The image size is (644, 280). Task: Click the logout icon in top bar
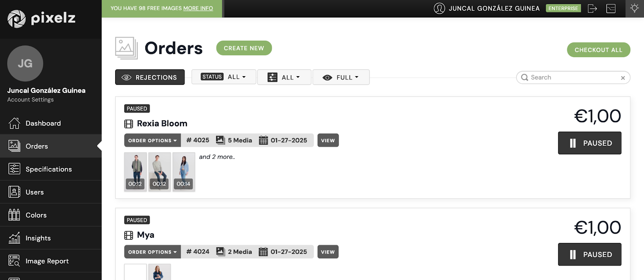coord(592,8)
